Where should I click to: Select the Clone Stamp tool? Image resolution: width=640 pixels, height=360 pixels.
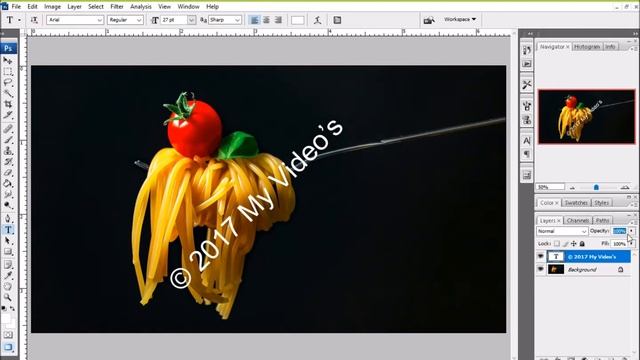point(8,151)
